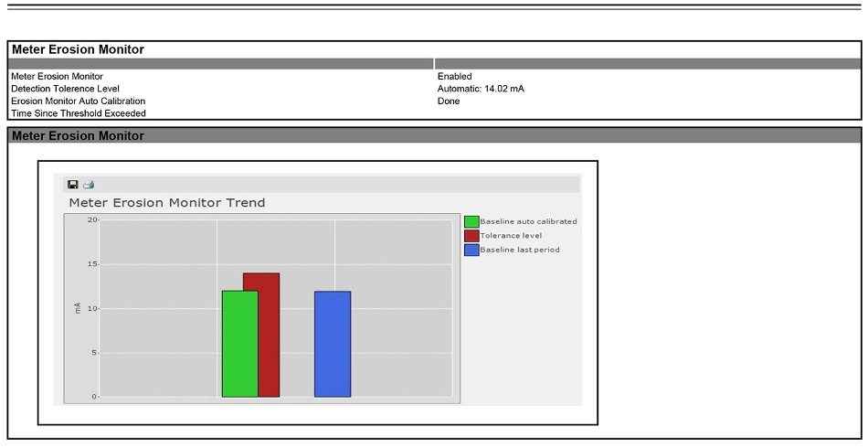Click the save chart floppy disk icon
This screenshot has height=448, width=868.
[72, 185]
